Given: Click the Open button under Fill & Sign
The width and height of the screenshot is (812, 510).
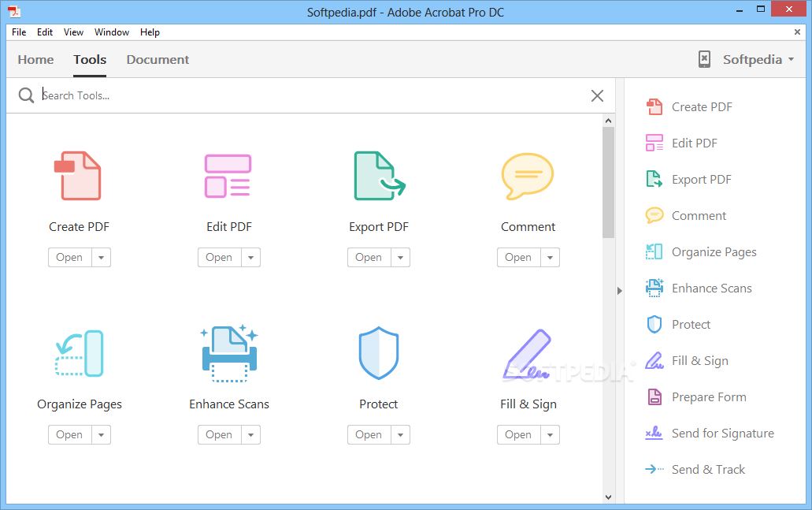Looking at the screenshot, I should coord(518,434).
